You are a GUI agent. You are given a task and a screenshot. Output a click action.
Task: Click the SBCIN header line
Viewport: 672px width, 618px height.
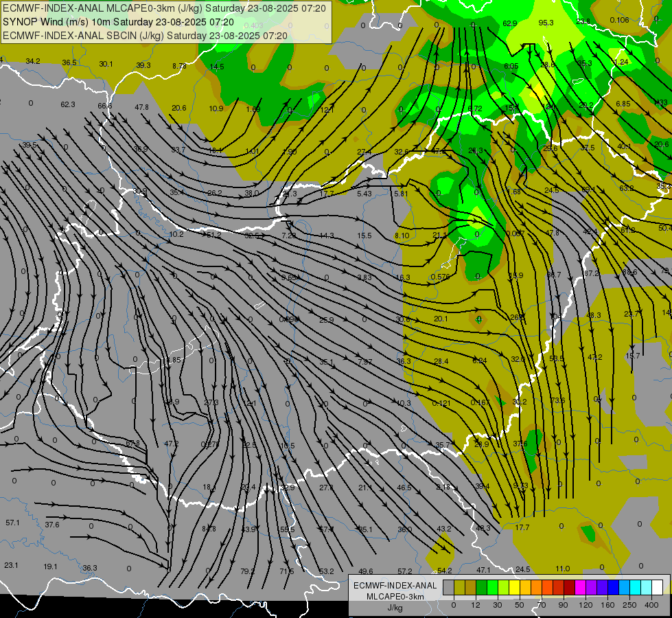pos(145,36)
